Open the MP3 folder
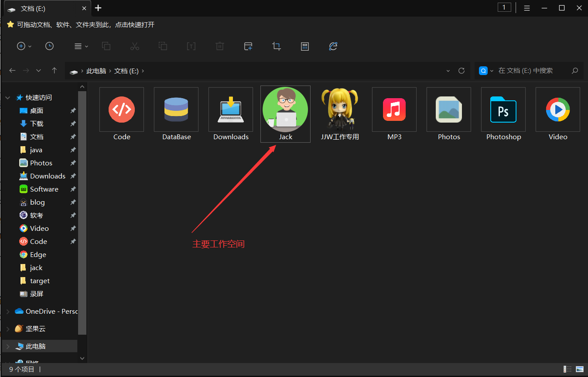The height and width of the screenshot is (377, 588). point(394,114)
